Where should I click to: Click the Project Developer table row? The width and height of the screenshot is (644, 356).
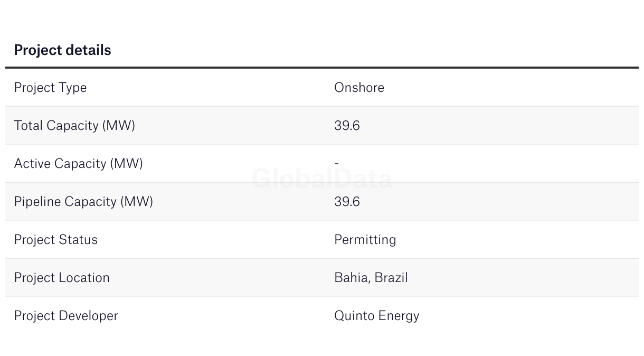322,315
